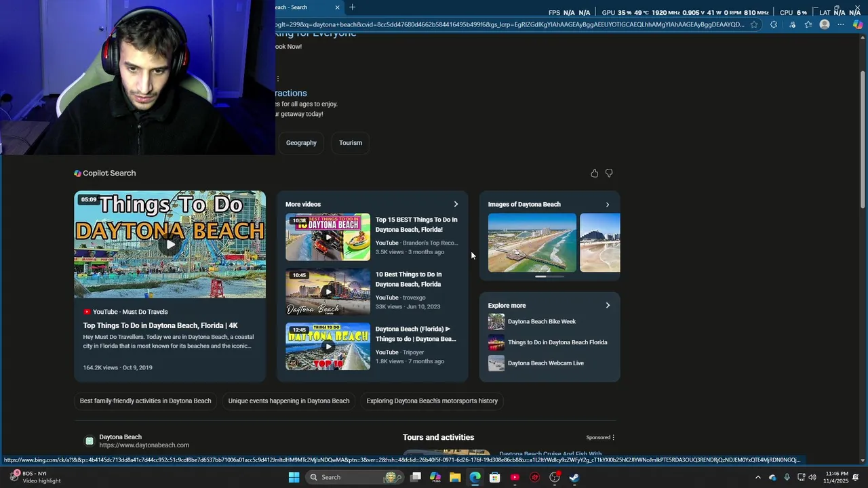Open Steam from the taskbar
Image resolution: width=868 pixels, height=488 pixels.
coord(574,478)
